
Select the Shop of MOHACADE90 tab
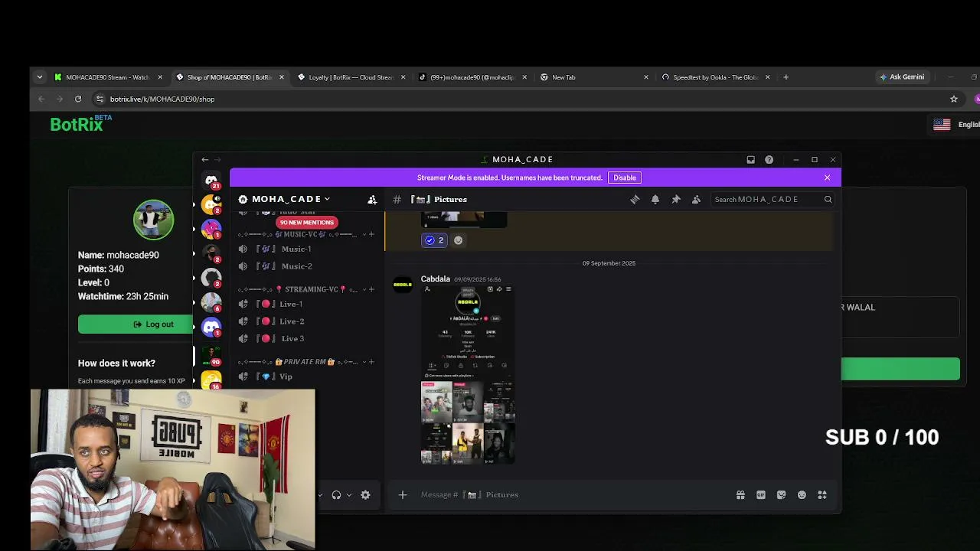click(229, 77)
